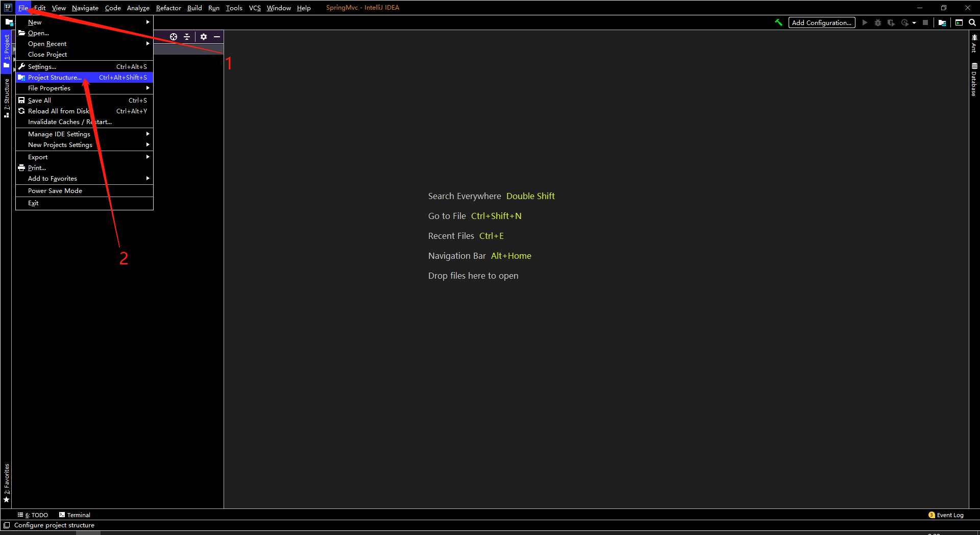Switch to the Terminal tab
The width and height of the screenshot is (980, 535).
click(x=75, y=515)
